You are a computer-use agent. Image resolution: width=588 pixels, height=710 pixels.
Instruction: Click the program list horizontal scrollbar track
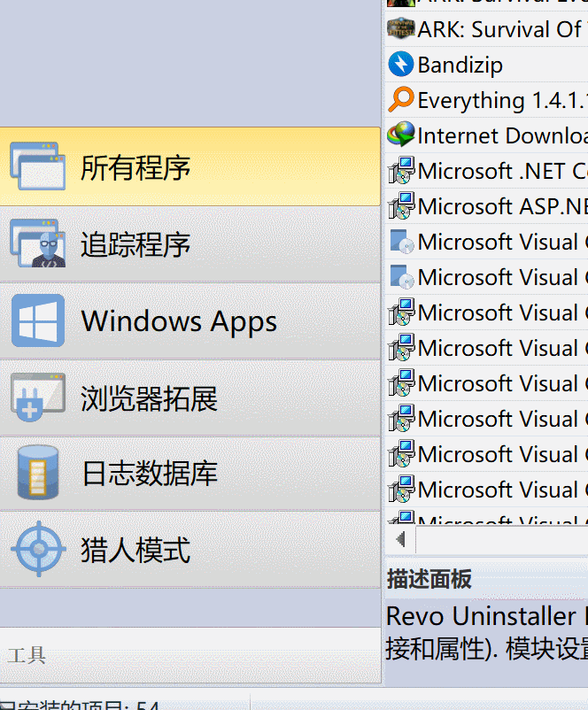point(501,539)
